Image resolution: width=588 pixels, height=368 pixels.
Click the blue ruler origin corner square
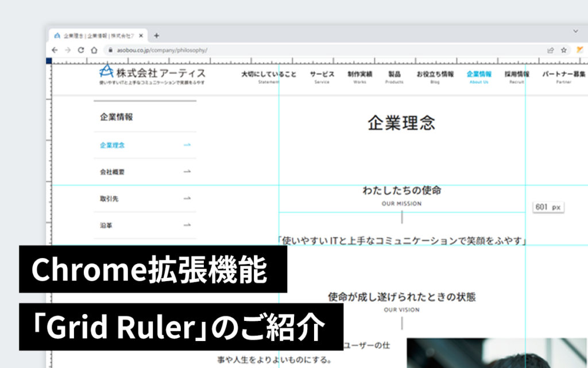point(49,61)
